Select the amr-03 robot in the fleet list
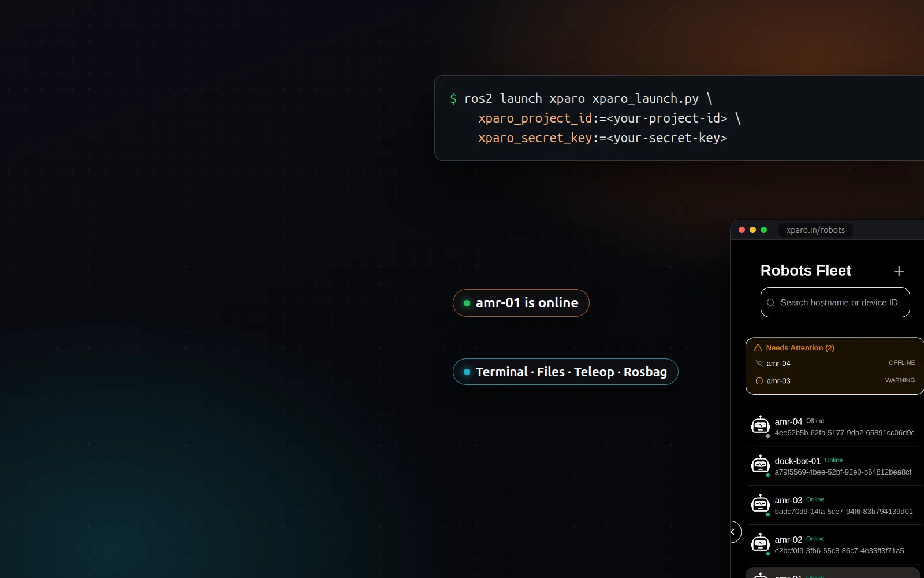This screenshot has height=578, width=924. (x=835, y=505)
